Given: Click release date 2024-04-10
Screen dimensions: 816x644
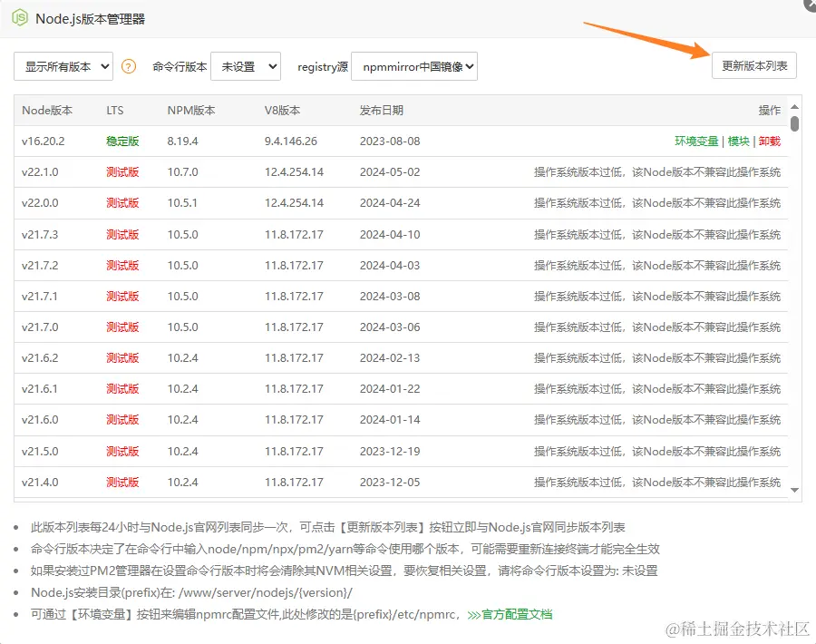Looking at the screenshot, I should click(x=390, y=234).
